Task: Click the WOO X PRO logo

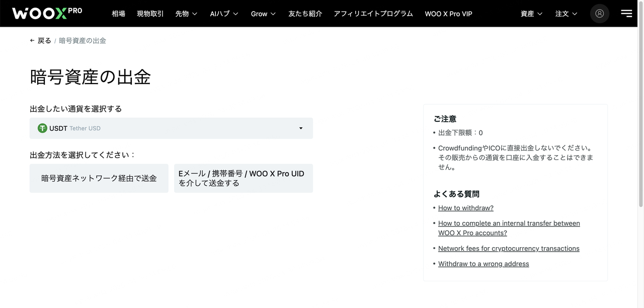Action: click(47, 14)
